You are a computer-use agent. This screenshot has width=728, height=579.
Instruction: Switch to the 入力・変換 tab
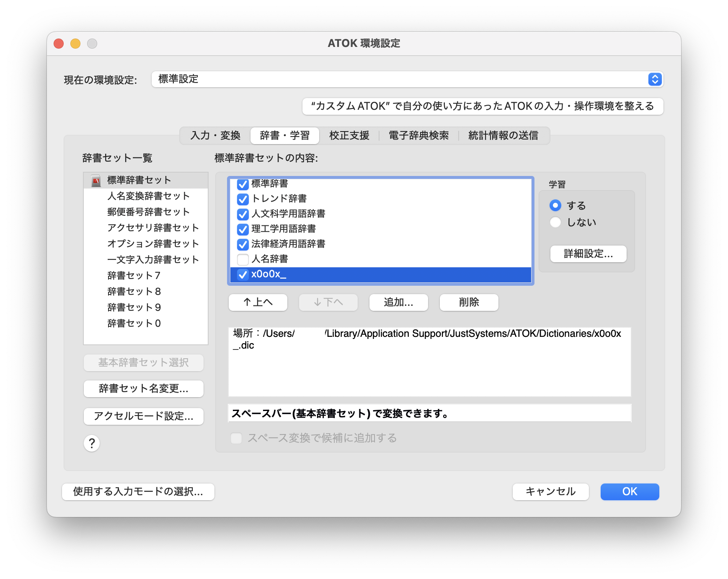[215, 135]
